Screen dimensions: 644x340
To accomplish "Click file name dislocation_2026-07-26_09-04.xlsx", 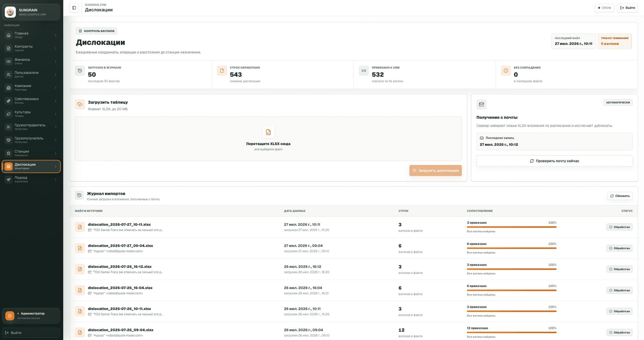I will pos(121,330).
